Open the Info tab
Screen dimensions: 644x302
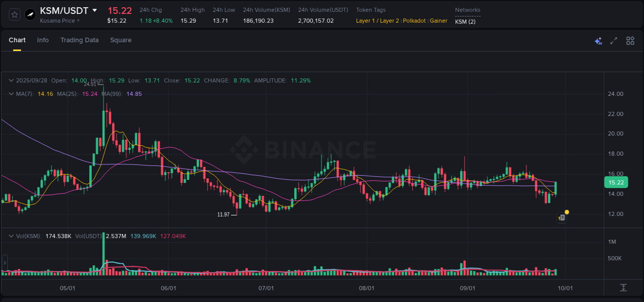click(x=43, y=40)
